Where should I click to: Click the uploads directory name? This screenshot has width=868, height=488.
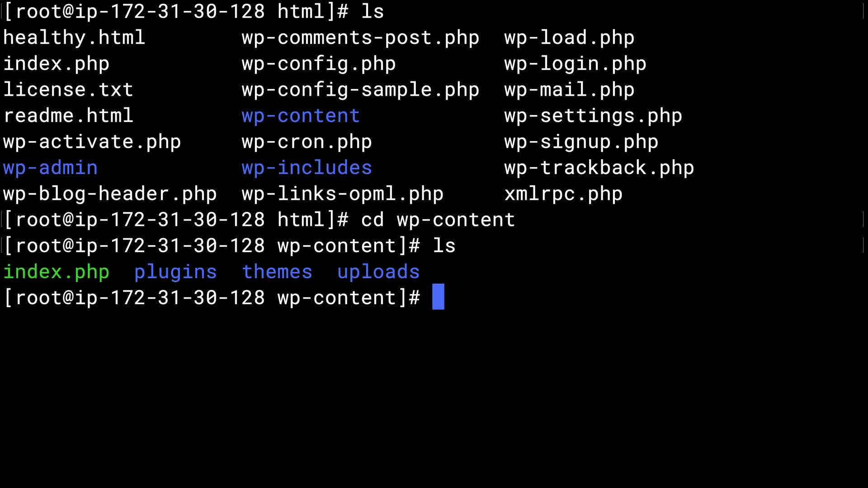coord(378,272)
